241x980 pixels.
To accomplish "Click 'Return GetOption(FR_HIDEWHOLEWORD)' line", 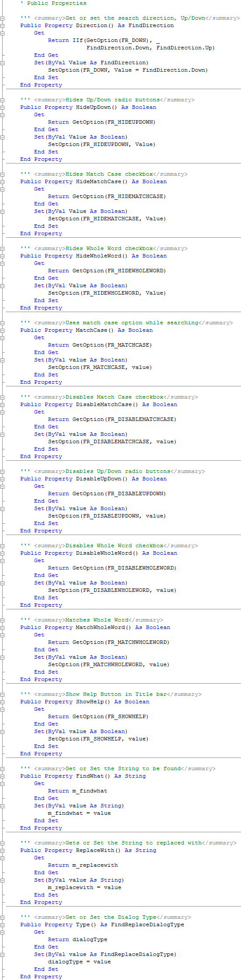I will [x=107, y=271].
